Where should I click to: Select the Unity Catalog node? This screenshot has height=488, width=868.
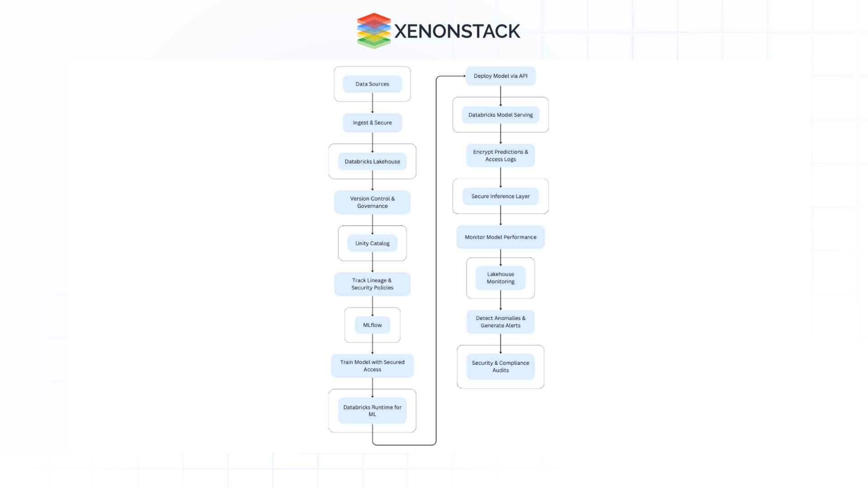[373, 243]
